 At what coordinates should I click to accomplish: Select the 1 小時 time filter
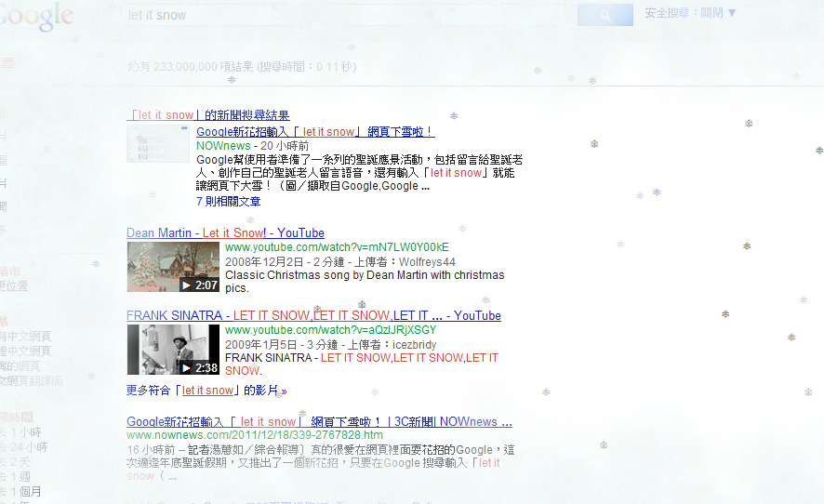pyautogui.click(x=21, y=432)
